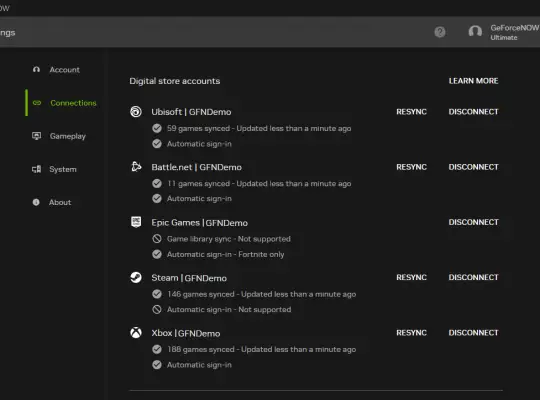This screenshot has height=400, width=540.
Task: Click the 'Battle.net | GFNDemo' title
Action: click(x=196, y=167)
